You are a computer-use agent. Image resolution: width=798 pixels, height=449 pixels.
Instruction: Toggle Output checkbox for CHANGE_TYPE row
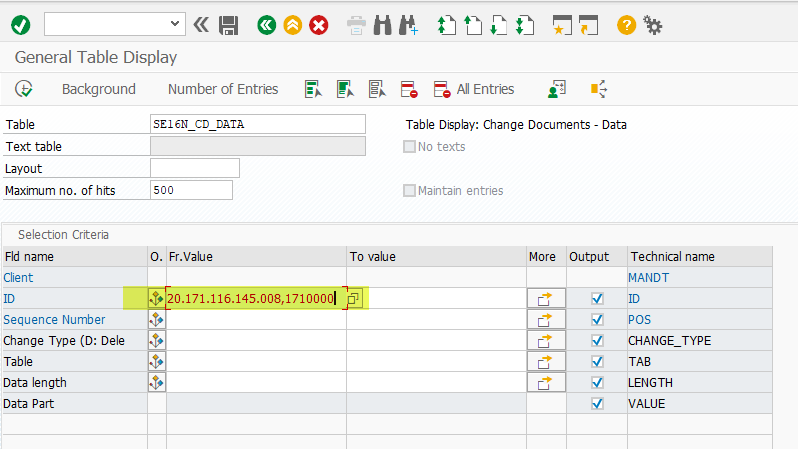[x=597, y=341]
